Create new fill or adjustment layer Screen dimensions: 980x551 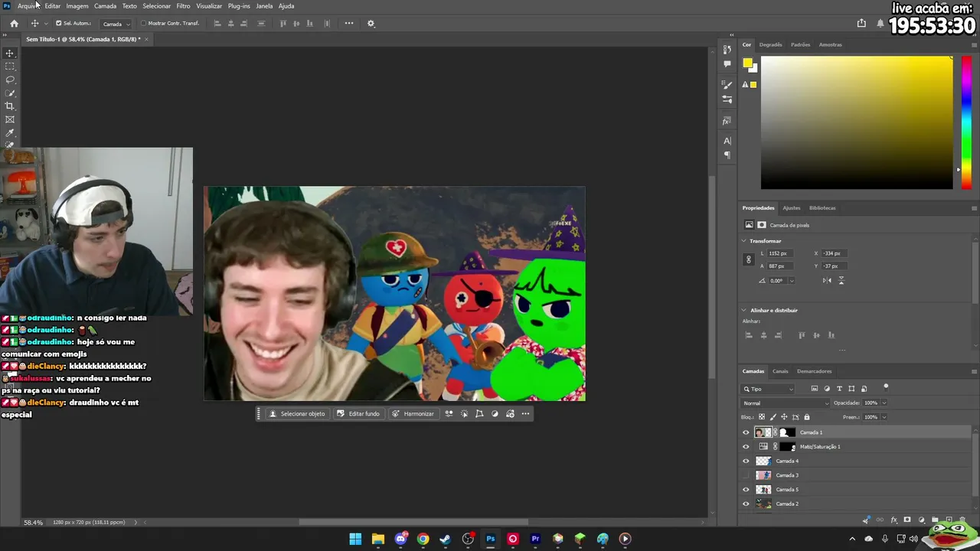point(921,520)
